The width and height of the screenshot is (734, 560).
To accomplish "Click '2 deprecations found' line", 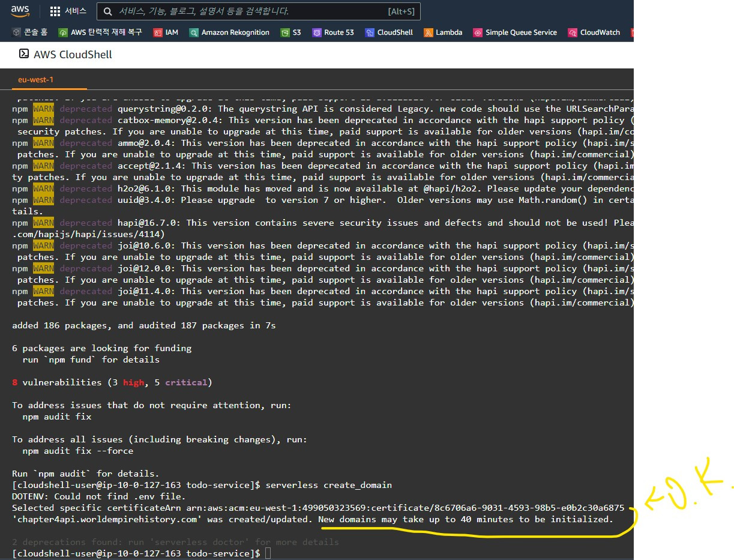I will click(x=176, y=542).
